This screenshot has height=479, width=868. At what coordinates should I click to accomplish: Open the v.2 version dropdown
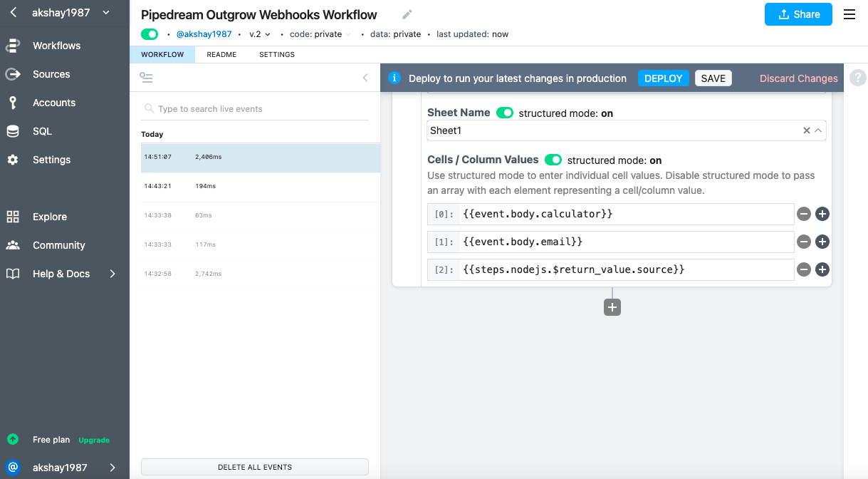coord(260,34)
